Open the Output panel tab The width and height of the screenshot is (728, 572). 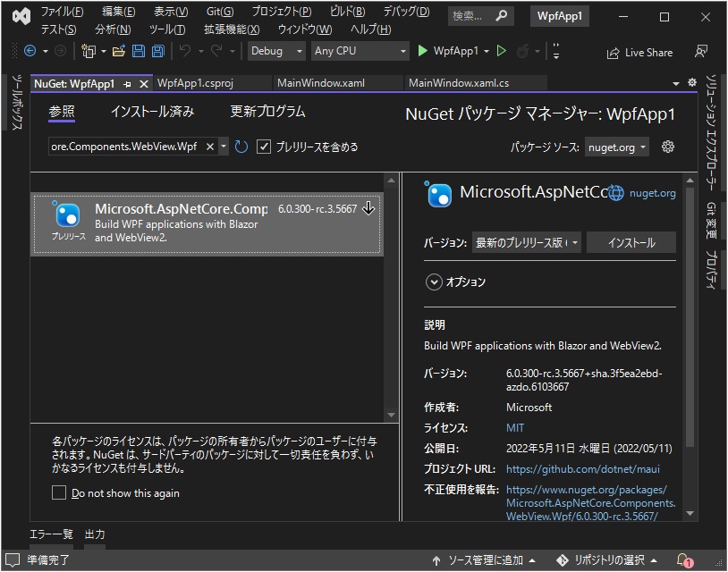pos(95,534)
